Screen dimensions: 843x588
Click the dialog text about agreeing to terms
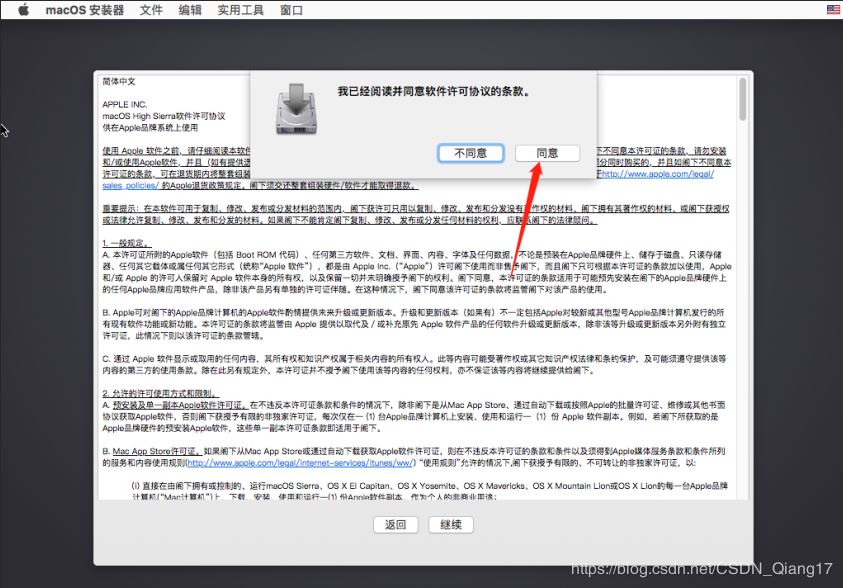[x=432, y=91]
